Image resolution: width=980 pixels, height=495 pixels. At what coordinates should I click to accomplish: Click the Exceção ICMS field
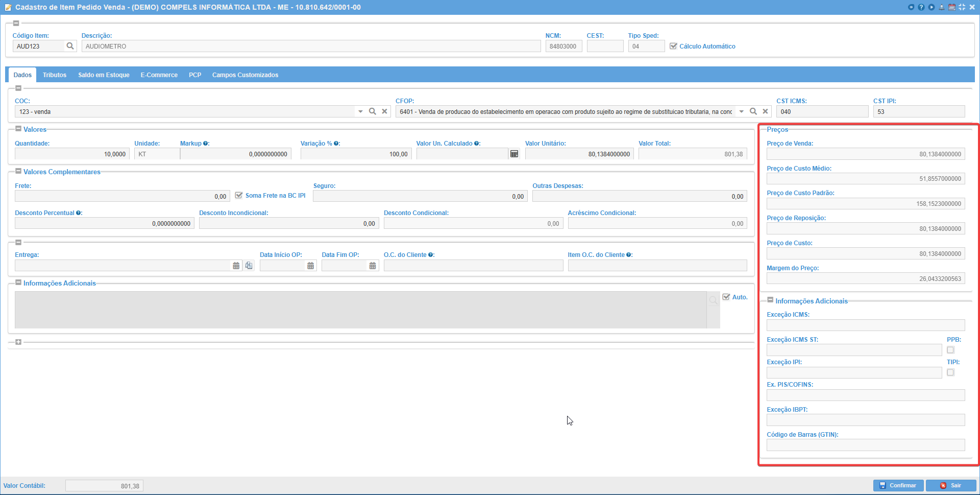[x=866, y=325]
